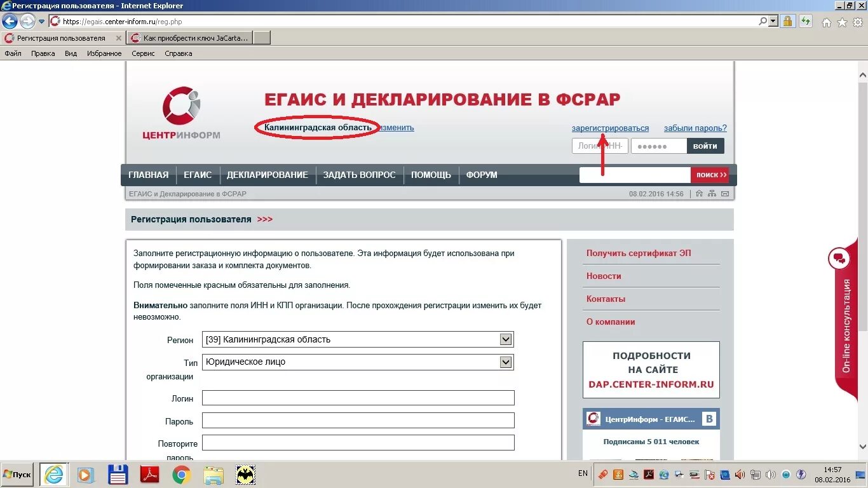
Task: Open the Тип организации dropdown
Action: [505, 362]
